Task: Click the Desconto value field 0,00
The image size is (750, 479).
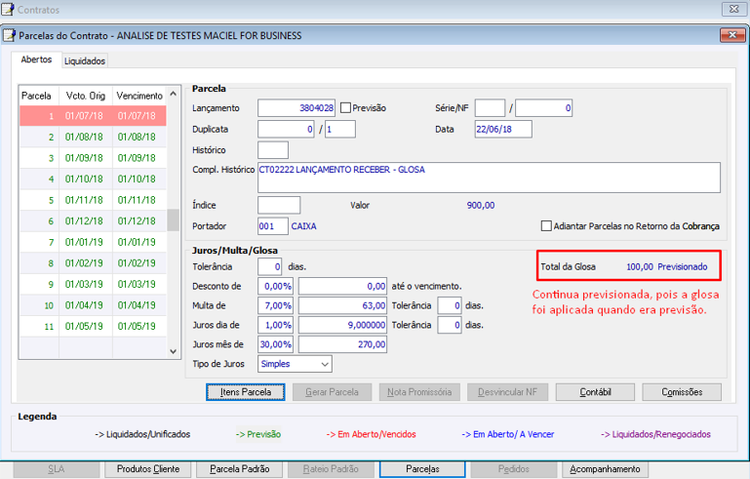Action: pyautogui.click(x=342, y=286)
